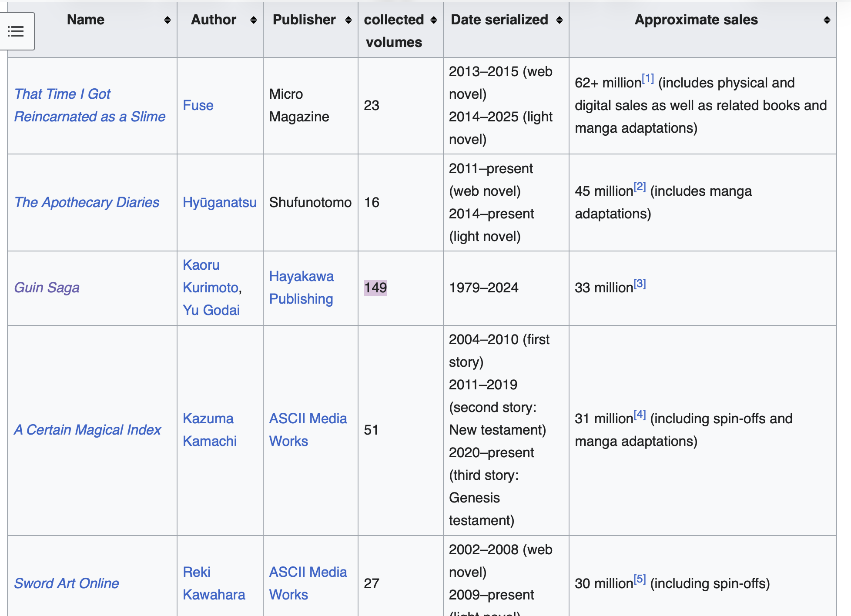Open That Time I Got Reincarnated as a Slime

pos(90,105)
